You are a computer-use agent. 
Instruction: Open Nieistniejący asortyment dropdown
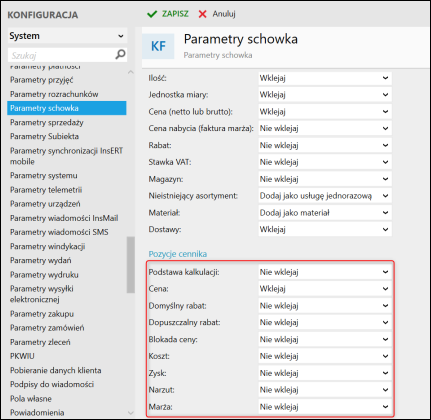[x=325, y=196]
